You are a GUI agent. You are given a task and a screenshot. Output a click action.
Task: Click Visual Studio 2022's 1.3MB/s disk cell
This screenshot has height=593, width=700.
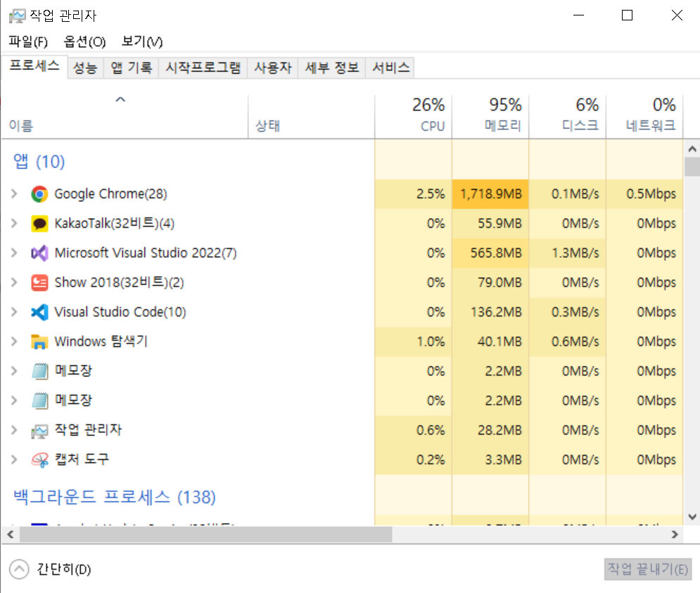click(568, 253)
